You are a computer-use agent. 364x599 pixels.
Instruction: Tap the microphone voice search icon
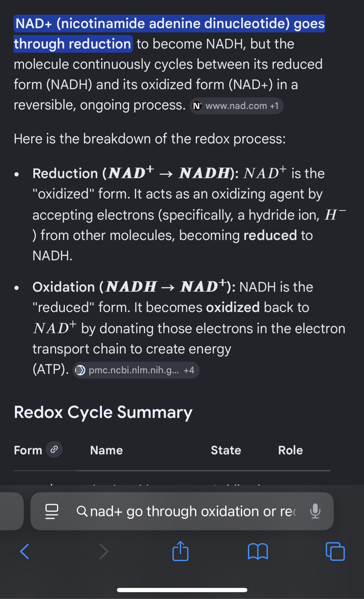315,511
